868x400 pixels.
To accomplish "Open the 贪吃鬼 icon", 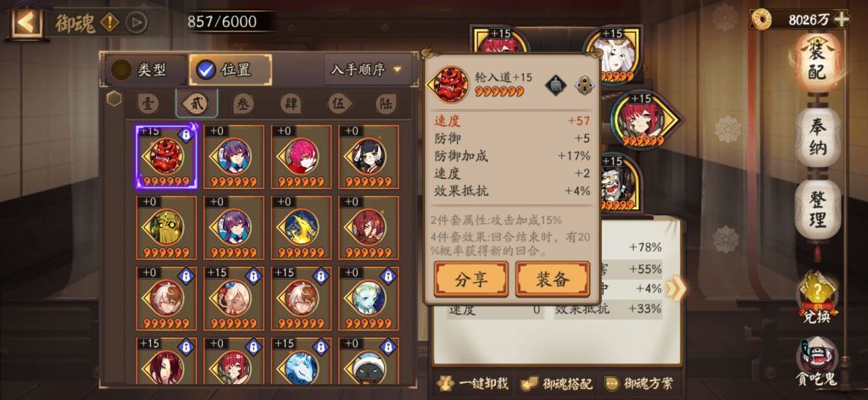I will (817, 361).
